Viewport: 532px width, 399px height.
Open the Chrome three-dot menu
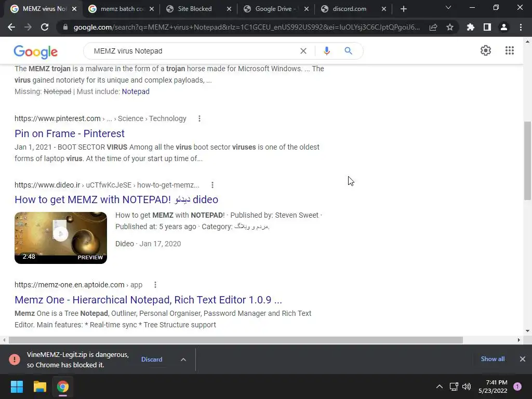click(x=521, y=27)
